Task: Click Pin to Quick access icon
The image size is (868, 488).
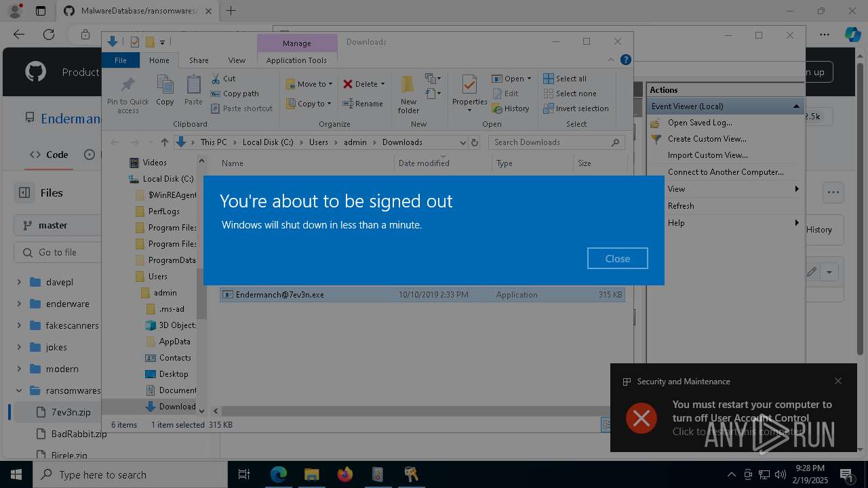Action: click(x=127, y=94)
